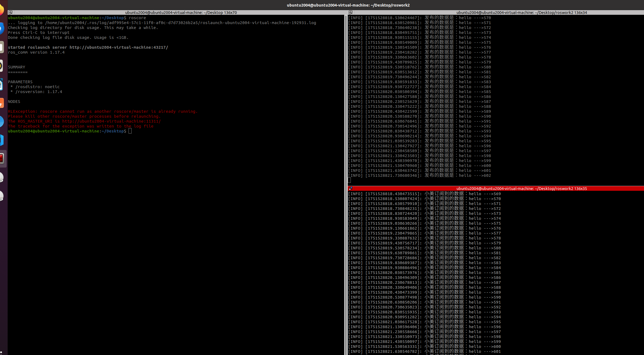Focus the command prompt after roscore error
Screen dimensions: 644x355
(x=130, y=131)
